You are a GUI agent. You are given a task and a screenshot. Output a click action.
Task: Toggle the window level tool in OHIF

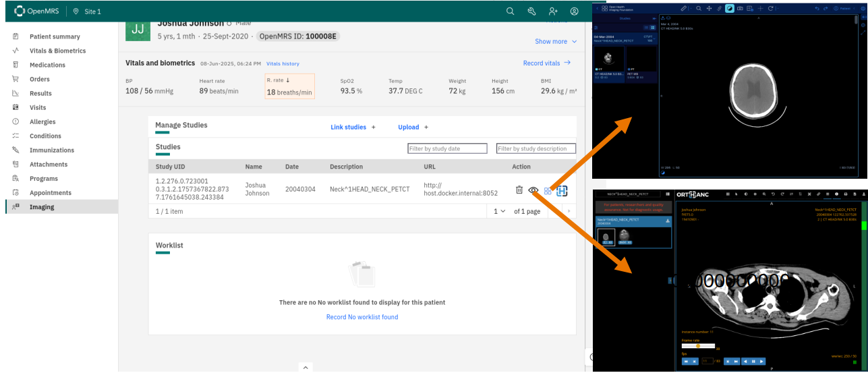729,8
